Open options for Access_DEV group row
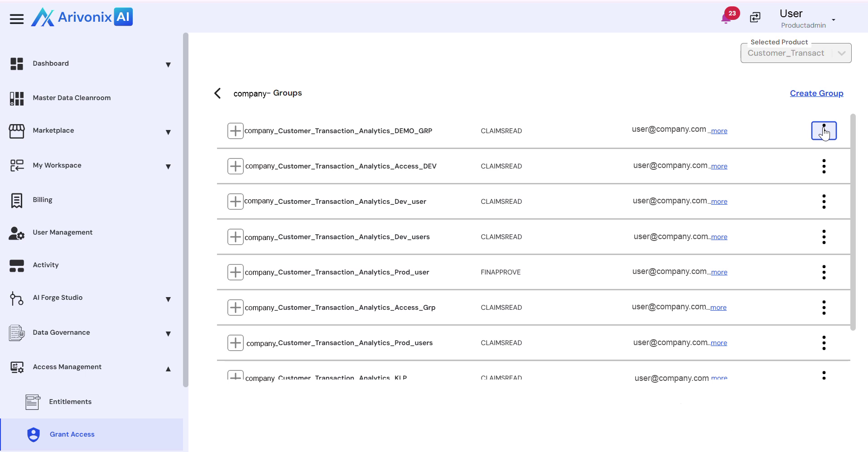868x452 pixels. pos(824,166)
